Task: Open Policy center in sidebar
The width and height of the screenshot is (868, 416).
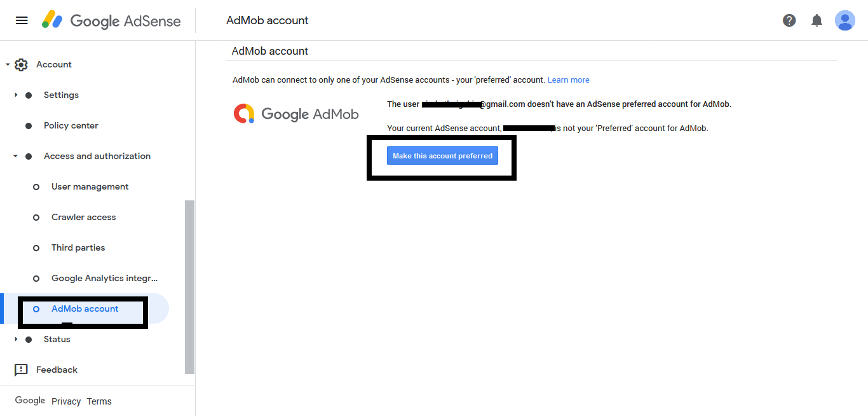Action: [71, 126]
